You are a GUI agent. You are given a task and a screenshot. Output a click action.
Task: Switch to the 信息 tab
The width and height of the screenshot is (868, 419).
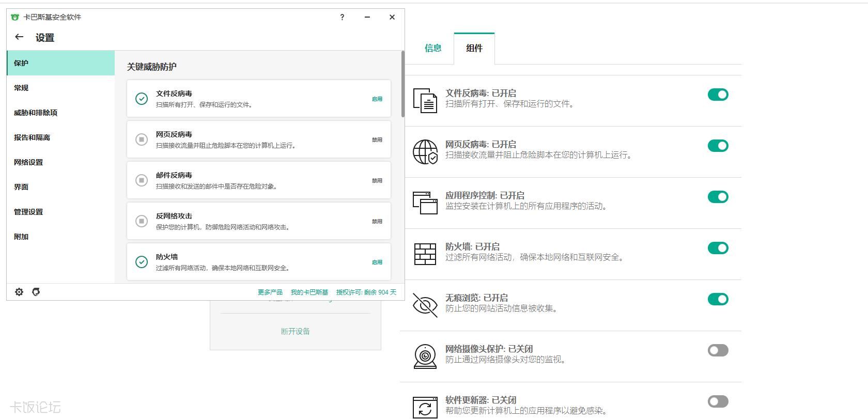433,48
